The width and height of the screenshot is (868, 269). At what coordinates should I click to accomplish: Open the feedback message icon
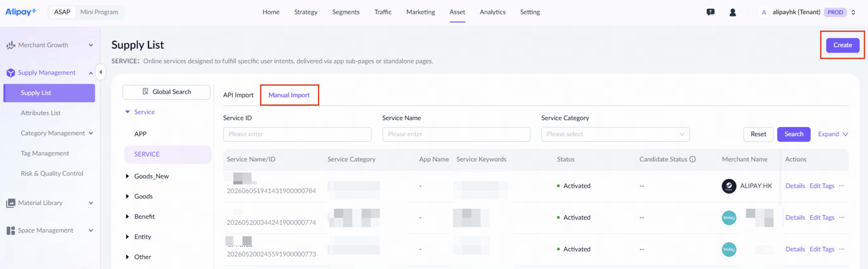[710, 12]
